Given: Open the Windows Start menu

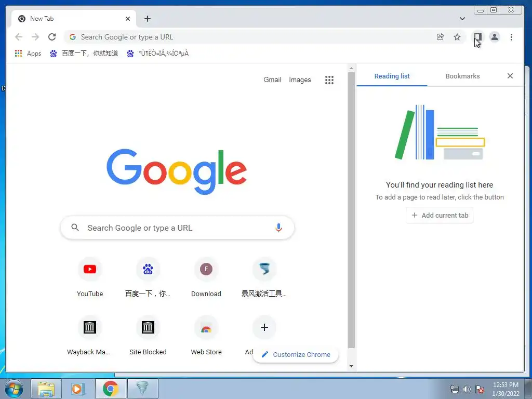Looking at the screenshot, I should tap(14, 389).
